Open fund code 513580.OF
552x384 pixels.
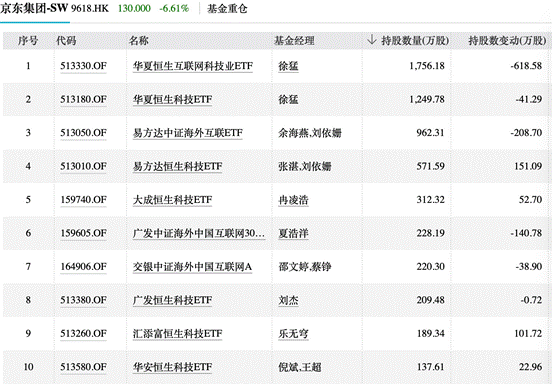point(83,367)
